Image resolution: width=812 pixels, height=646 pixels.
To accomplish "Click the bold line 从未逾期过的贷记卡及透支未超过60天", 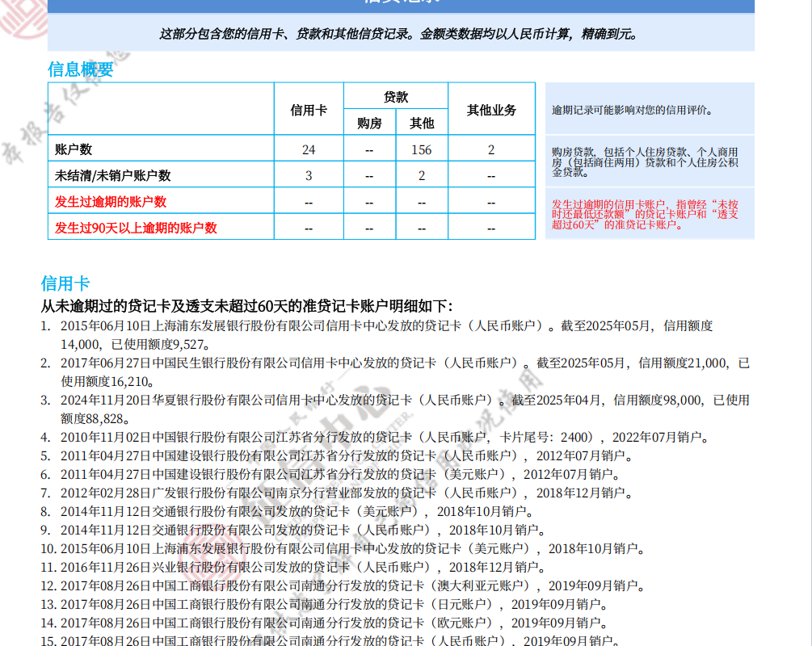I will (247, 306).
